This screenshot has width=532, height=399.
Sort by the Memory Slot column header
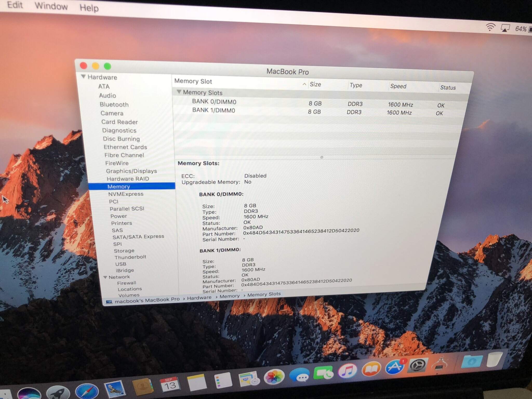(193, 81)
